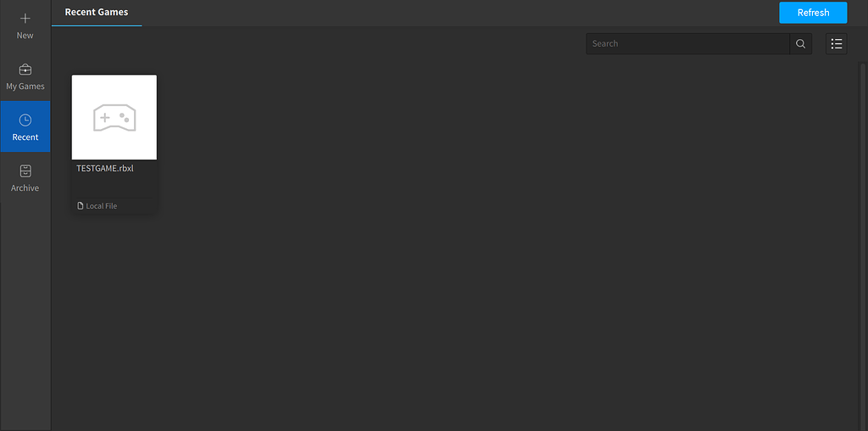Focus the Search input field
This screenshot has height=431, width=868.
687,44
